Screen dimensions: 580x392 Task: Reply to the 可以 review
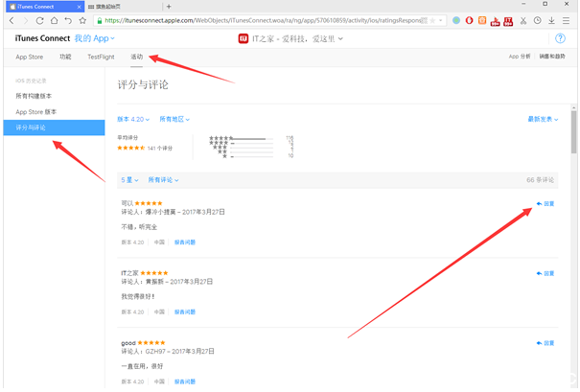coord(545,204)
